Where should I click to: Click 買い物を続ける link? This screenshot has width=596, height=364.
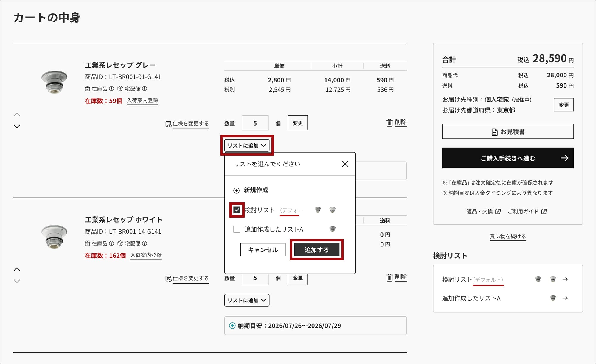point(508,237)
